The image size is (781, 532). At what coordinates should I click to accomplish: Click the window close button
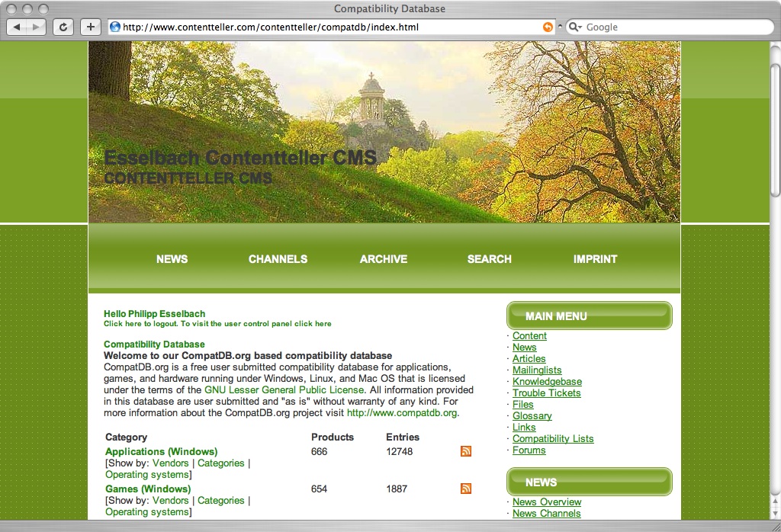(12, 9)
